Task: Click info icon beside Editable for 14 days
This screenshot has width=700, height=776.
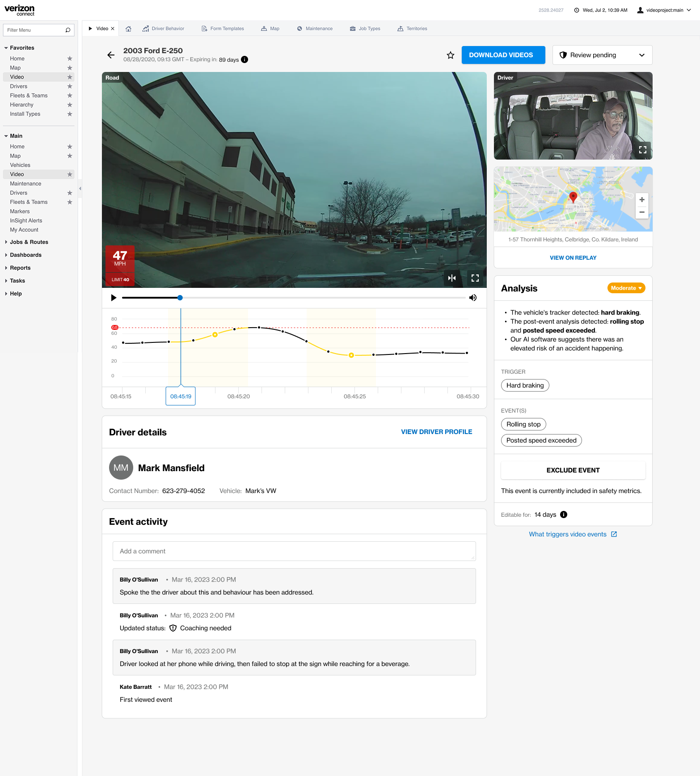Action: click(564, 515)
